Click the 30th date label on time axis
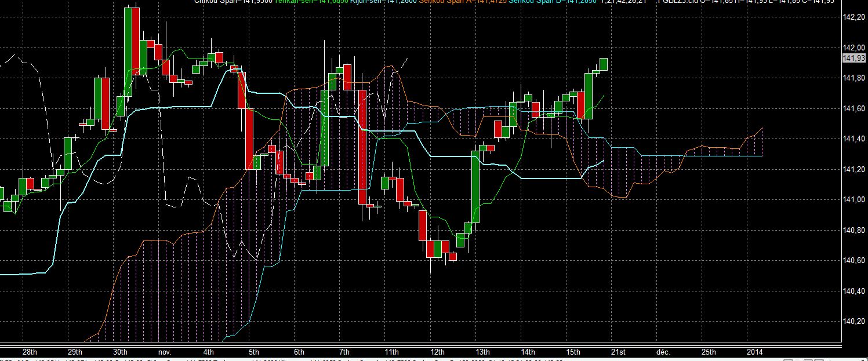The width and height of the screenshot is (868, 361). pos(120,352)
